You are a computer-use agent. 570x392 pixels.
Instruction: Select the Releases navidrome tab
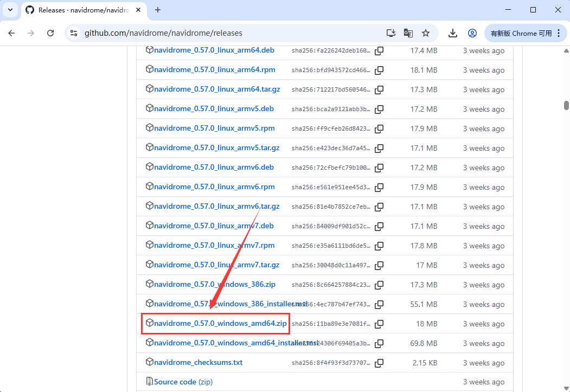click(x=84, y=10)
